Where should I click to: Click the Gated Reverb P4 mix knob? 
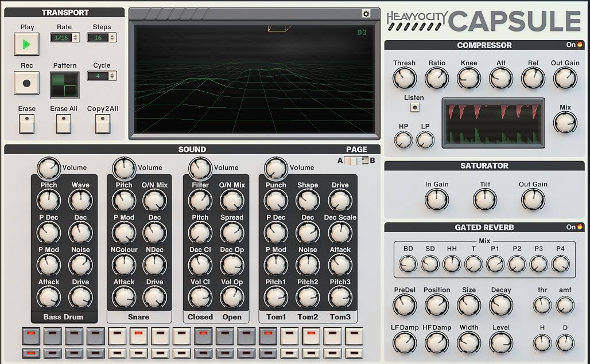tap(560, 264)
